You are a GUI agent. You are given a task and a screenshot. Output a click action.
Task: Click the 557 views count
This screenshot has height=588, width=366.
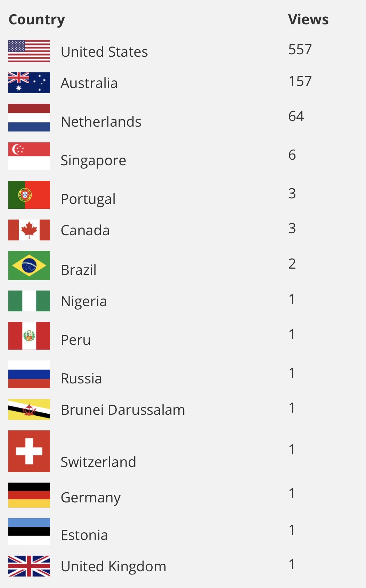tap(300, 49)
